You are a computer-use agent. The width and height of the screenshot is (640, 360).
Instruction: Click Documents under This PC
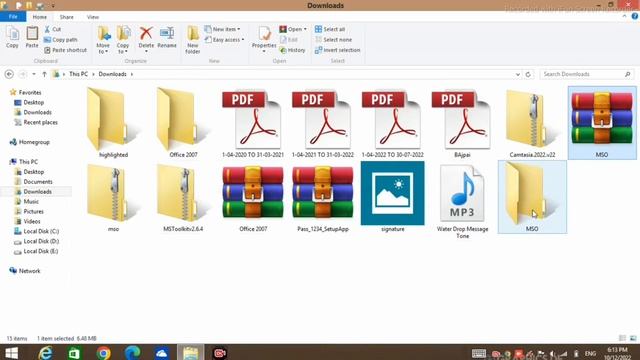(x=38, y=182)
